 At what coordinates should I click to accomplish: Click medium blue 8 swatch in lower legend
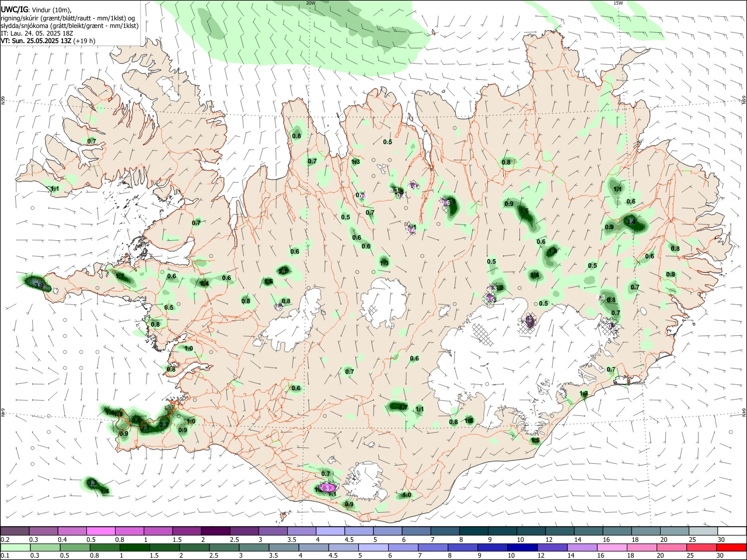point(462,548)
